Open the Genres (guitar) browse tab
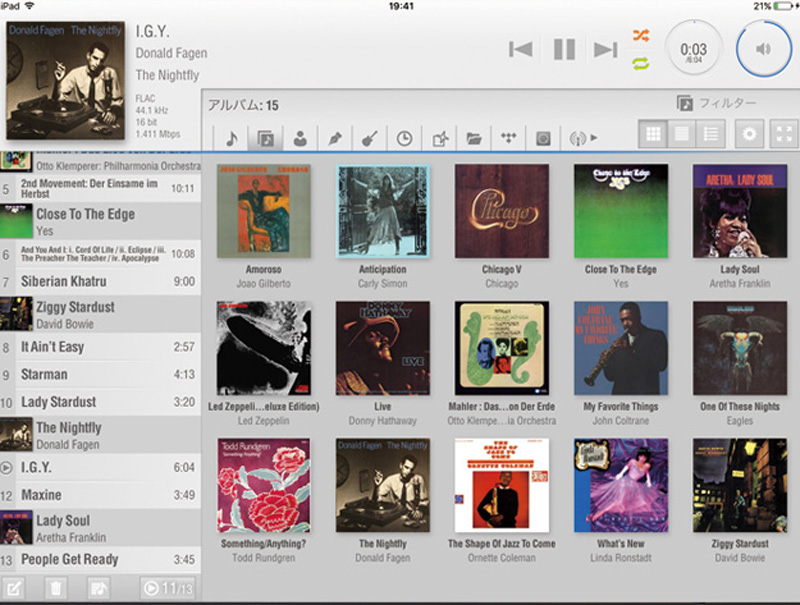Image resolution: width=800 pixels, height=605 pixels. pyautogui.click(x=369, y=138)
